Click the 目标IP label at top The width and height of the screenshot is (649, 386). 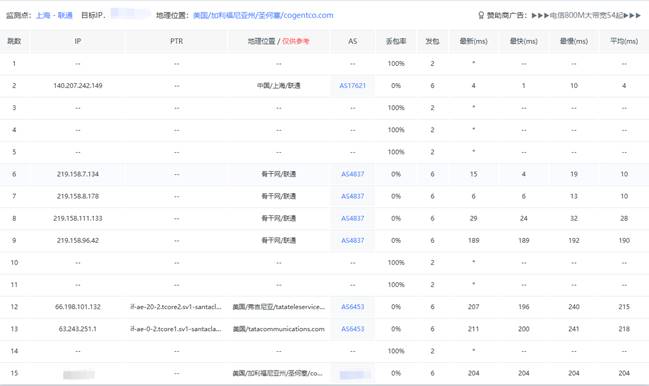[93, 15]
